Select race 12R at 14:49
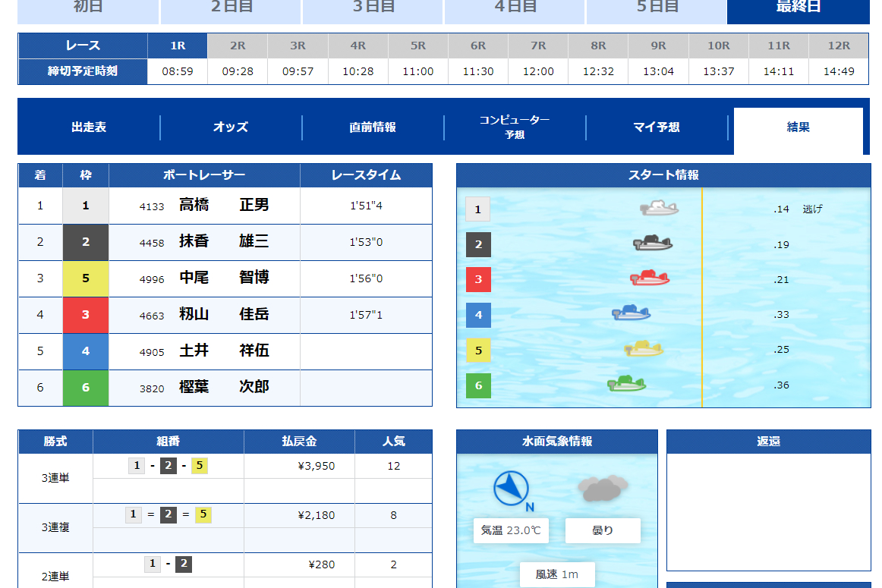Screen dimensions: 882x588 tap(839, 59)
